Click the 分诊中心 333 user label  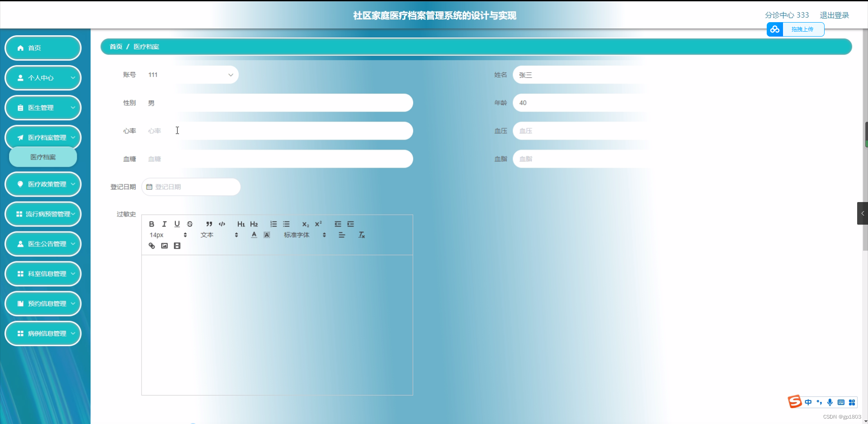tap(787, 15)
